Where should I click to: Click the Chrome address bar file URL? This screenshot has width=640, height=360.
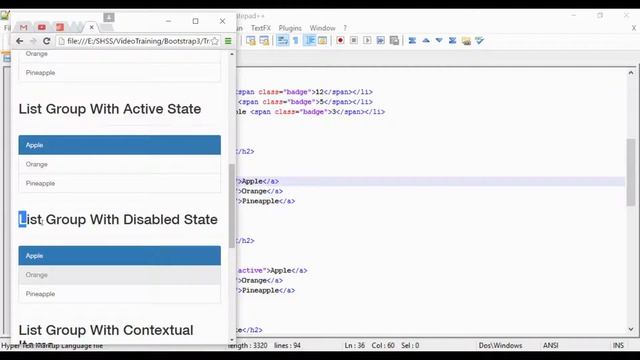click(x=138, y=41)
